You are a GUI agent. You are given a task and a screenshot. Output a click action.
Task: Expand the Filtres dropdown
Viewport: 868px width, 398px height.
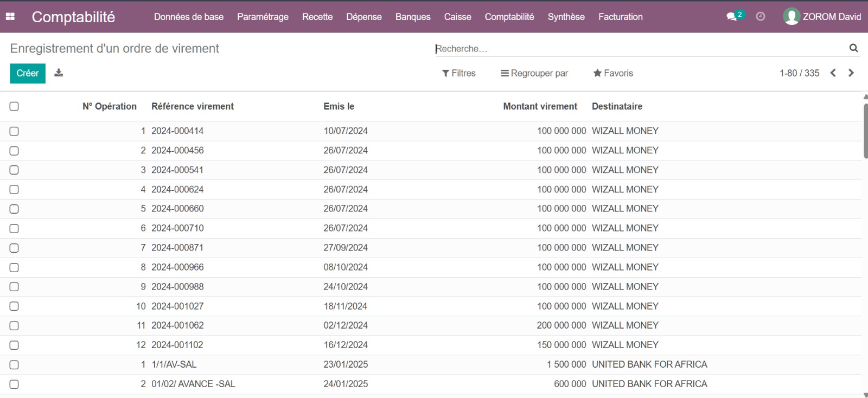point(458,73)
